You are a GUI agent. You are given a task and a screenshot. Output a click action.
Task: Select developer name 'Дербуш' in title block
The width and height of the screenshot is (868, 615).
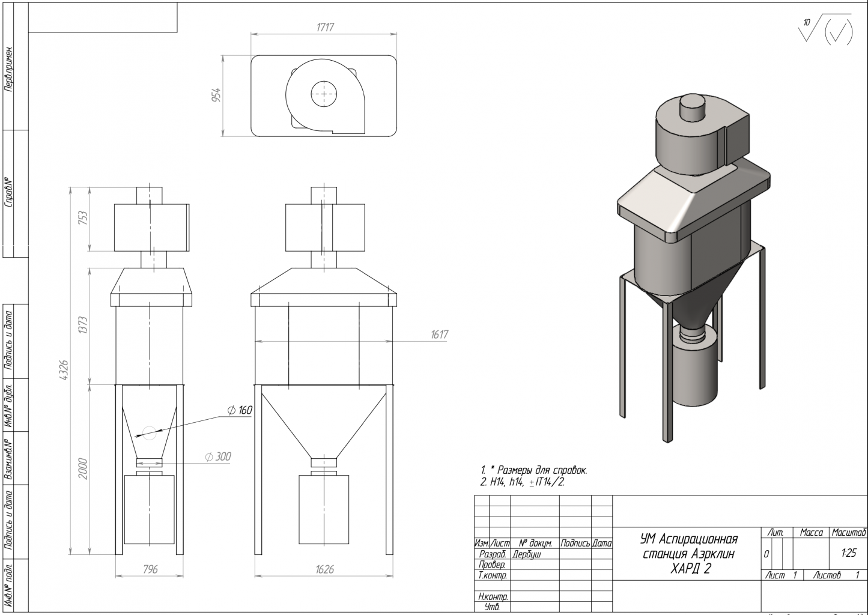(527, 554)
